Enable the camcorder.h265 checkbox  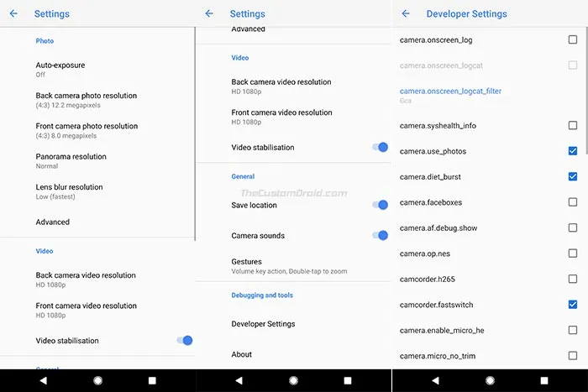click(x=573, y=279)
